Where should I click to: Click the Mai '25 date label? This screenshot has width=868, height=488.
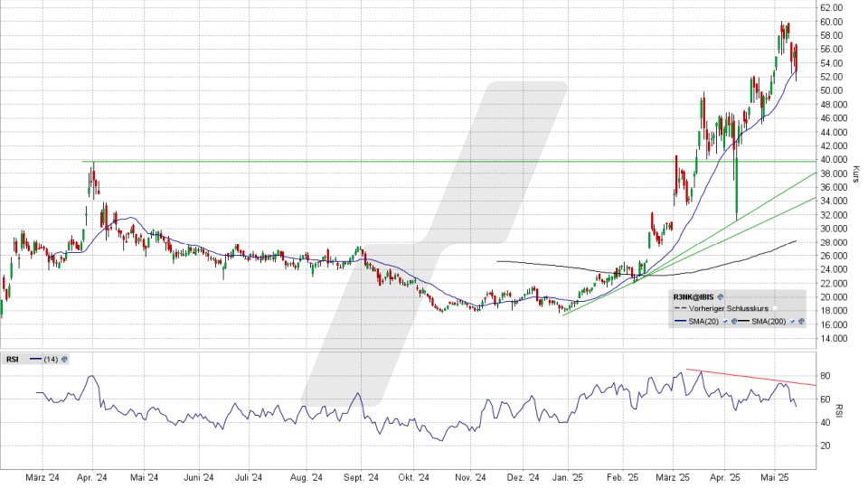[x=775, y=477]
